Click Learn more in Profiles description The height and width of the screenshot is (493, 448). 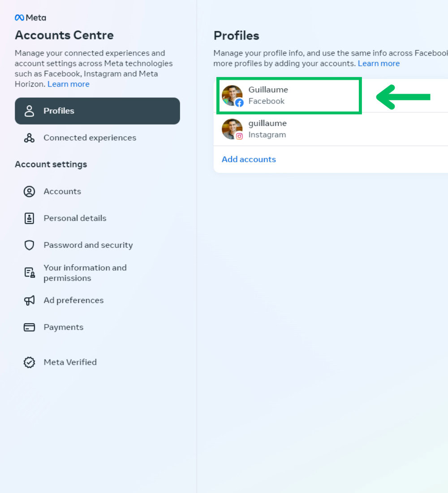(x=379, y=64)
